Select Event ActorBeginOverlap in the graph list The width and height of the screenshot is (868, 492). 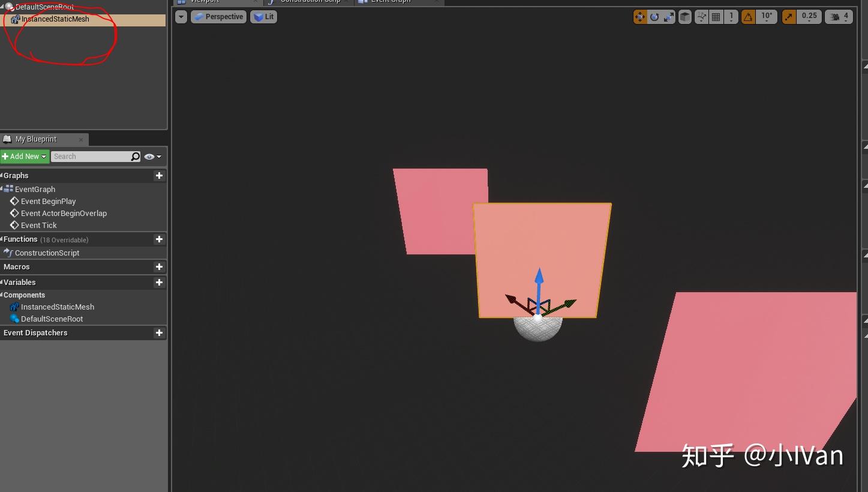(64, 214)
